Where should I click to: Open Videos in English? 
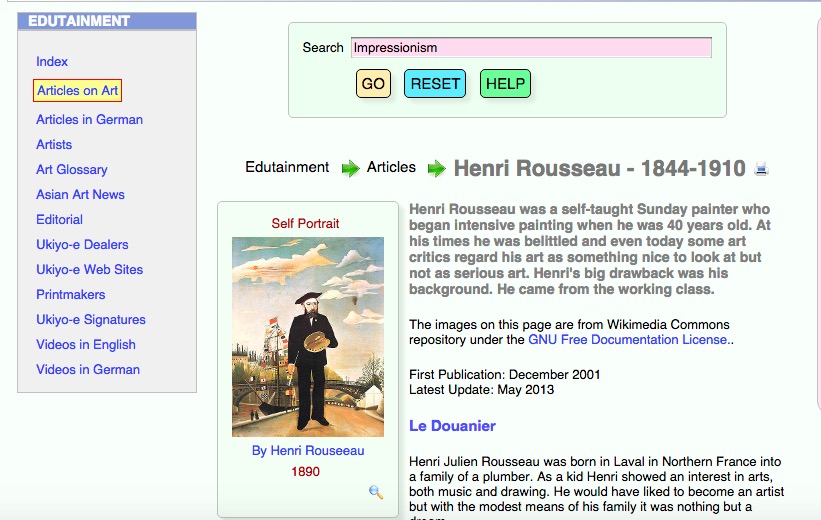86,345
